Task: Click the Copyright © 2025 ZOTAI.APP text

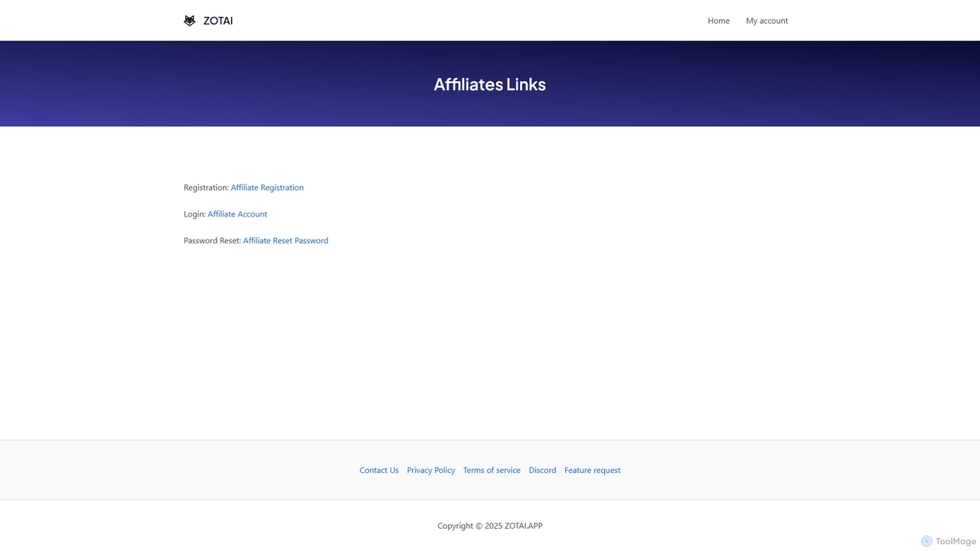Action: (x=490, y=526)
